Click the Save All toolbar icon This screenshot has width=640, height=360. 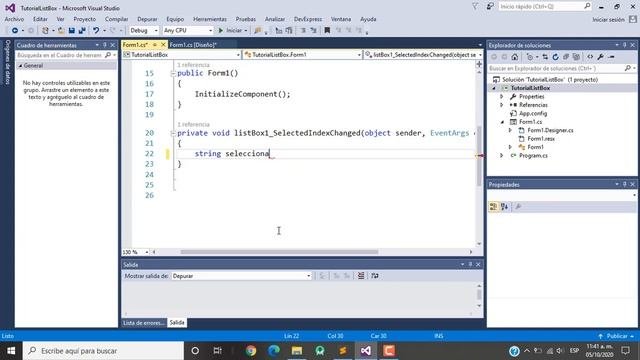[82, 31]
